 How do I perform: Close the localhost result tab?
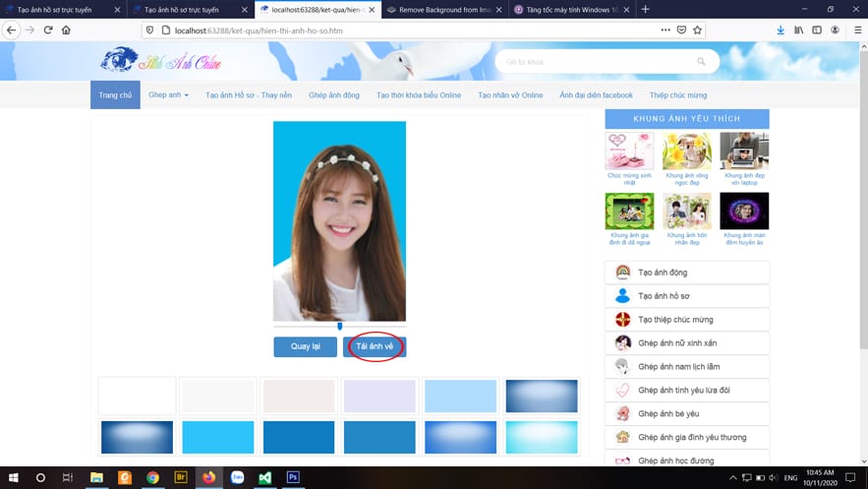click(372, 10)
